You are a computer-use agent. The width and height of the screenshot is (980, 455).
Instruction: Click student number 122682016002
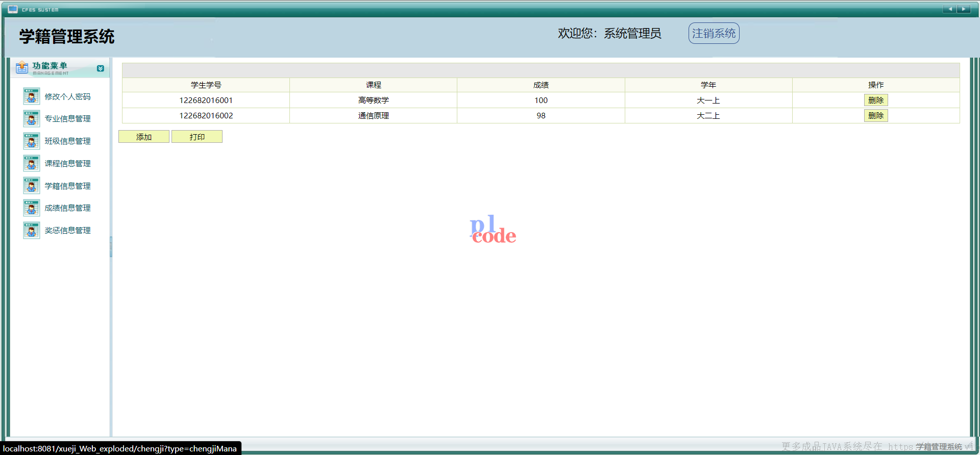(x=206, y=116)
